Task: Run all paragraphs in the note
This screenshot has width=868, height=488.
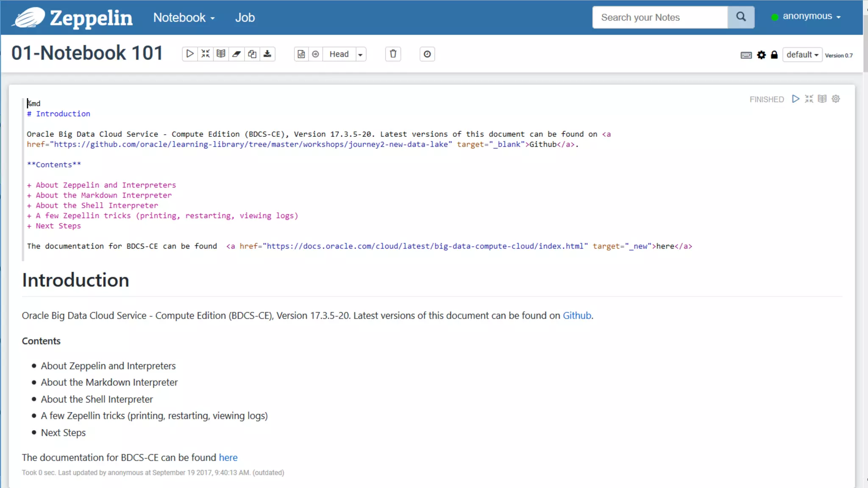Action: tap(190, 54)
